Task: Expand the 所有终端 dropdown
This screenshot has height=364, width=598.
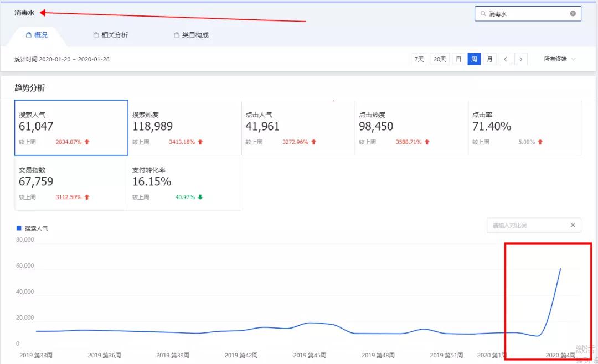Action: click(560, 59)
